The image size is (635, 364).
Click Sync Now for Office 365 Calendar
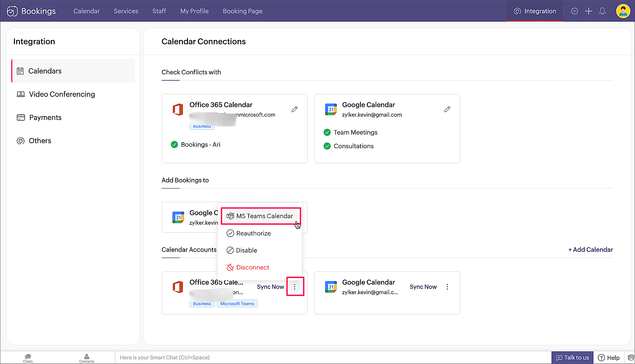point(271,287)
